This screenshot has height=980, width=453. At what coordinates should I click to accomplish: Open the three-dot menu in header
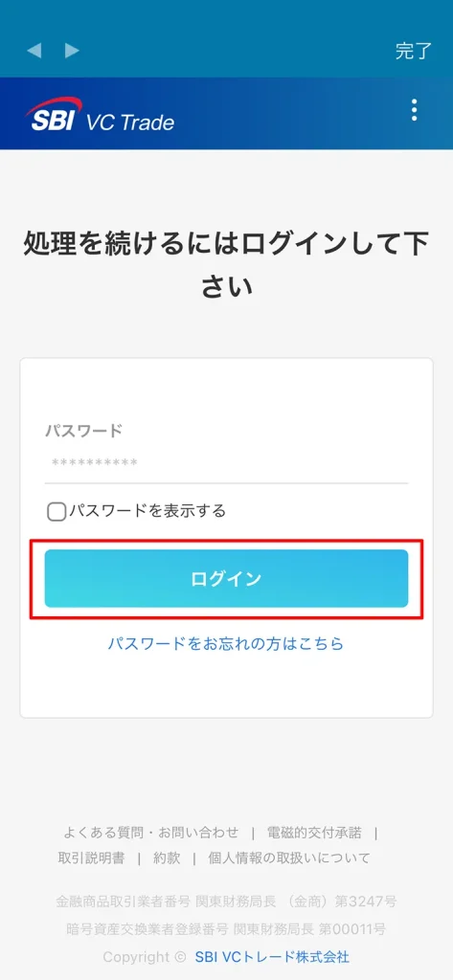pyautogui.click(x=414, y=110)
